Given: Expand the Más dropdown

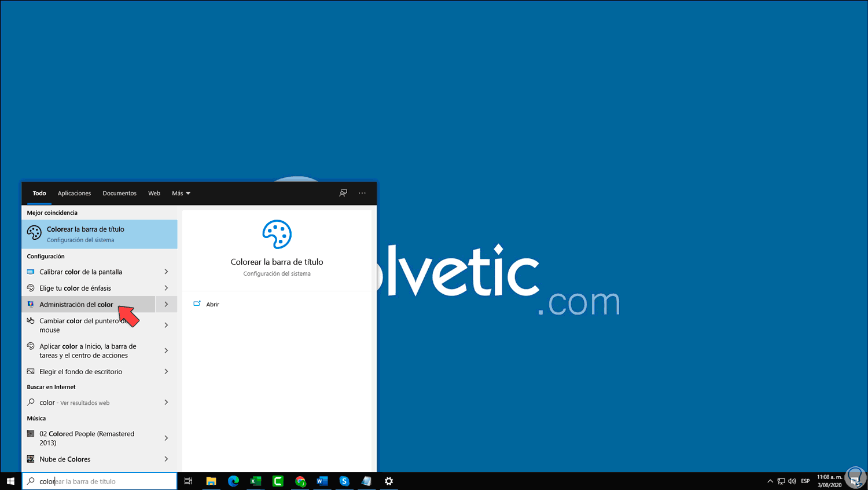Looking at the screenshot, I should click(x=181, y=193).
